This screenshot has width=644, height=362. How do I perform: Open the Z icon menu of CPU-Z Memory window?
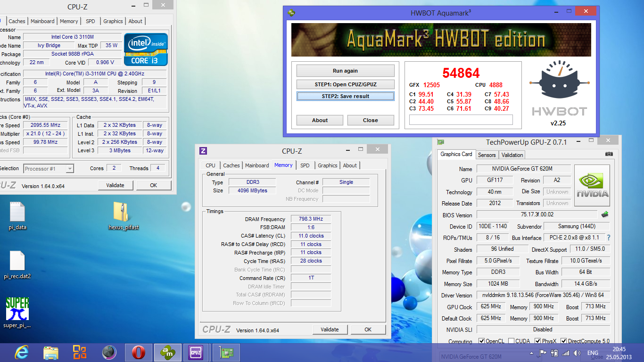[x=203, y=151]
